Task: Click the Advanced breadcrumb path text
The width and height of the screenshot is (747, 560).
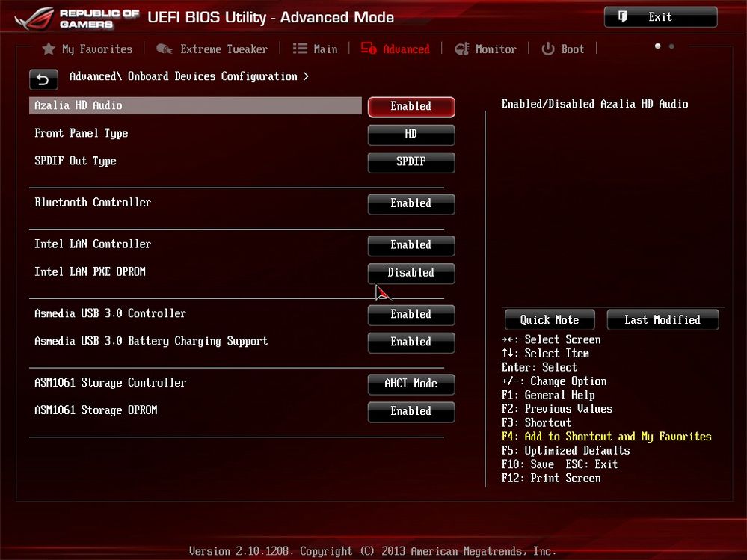Action: click(x=188, y=77)
